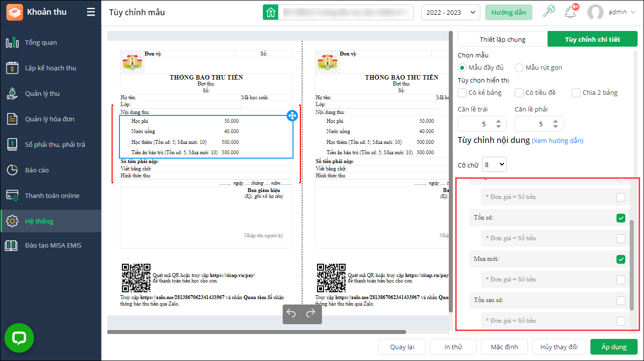Tick Đơn giá = Số tiền under Tồn sau sd
The width and height of the screenshot is (644, 361).
pos(621,321)
